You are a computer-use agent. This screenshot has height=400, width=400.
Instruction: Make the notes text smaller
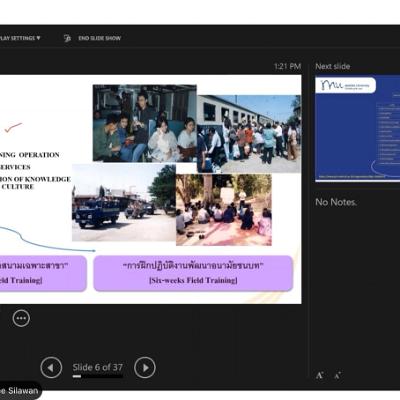click(337, 376)
